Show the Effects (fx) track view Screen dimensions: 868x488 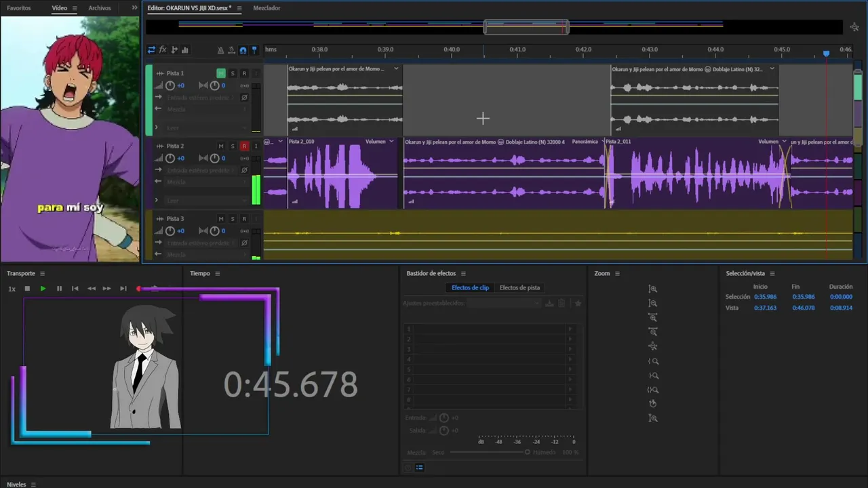[x=163, y=49]
